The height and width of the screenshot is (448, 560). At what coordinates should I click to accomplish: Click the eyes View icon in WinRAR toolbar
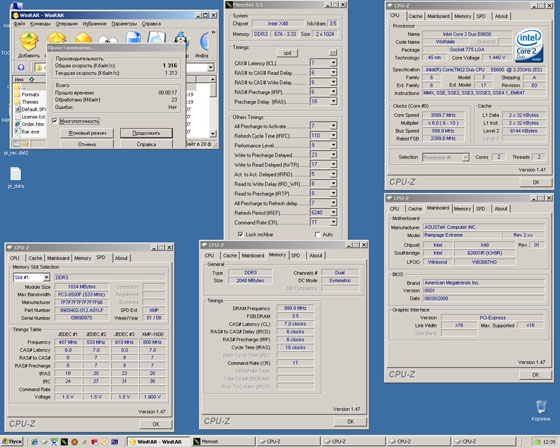coord(108,38)
